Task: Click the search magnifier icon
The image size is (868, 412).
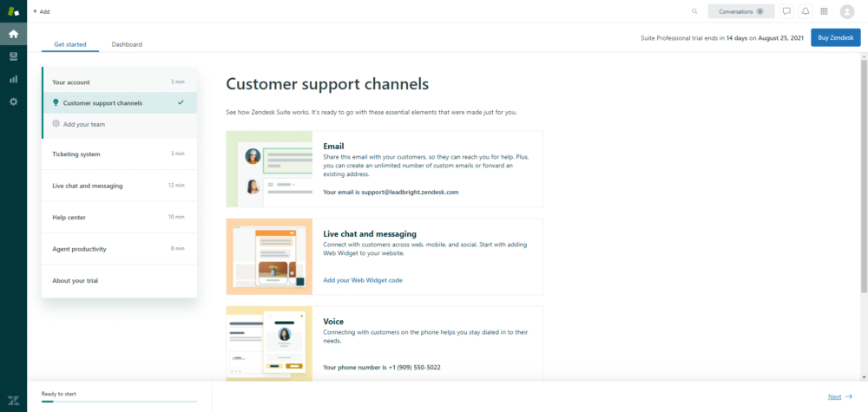Action: tap(694, 11)
